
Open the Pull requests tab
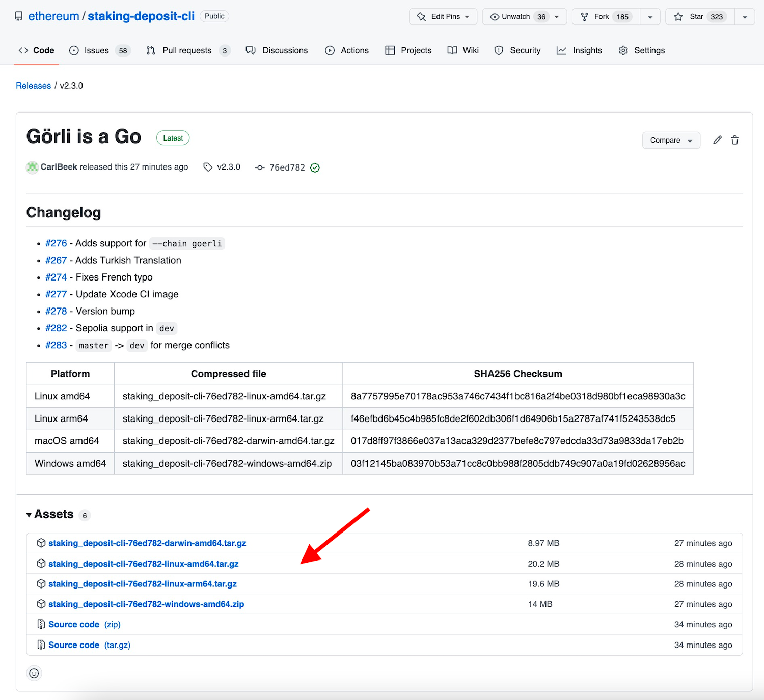tap(186, 50)
